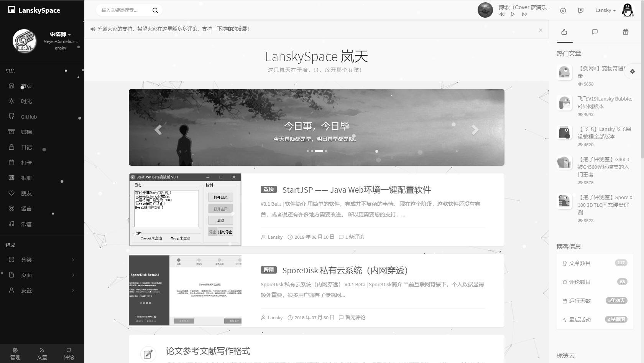Click the search keyword input field
This screenshot has height=363, width=644.
tap(123, 10)
